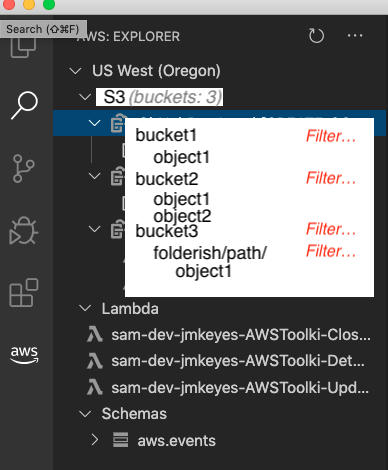Open the Source Control branch icon
This screenshot has width=388, height=470.
click(x=23, y=168)
